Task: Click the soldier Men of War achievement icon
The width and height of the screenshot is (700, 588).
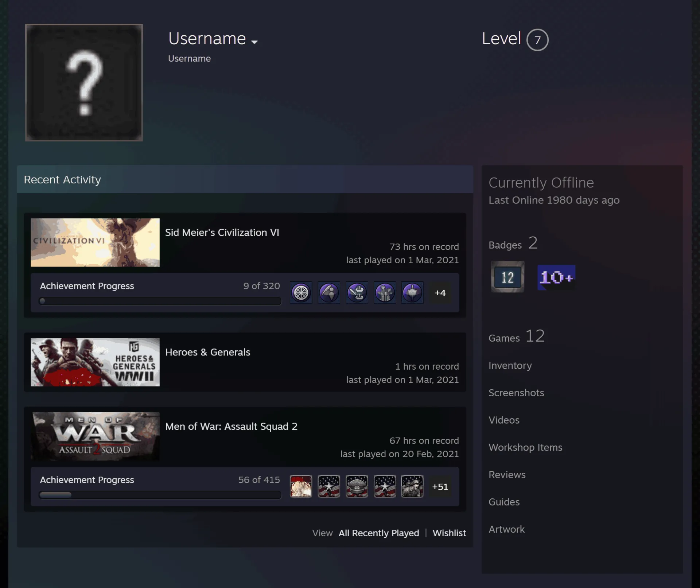Action: pyautogui.click(x=412, y=486)
